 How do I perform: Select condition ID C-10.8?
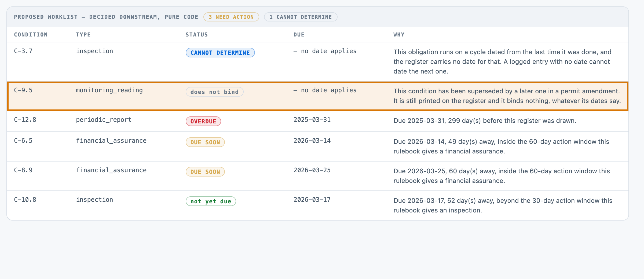pyautogui.click(x=25, y=200)
